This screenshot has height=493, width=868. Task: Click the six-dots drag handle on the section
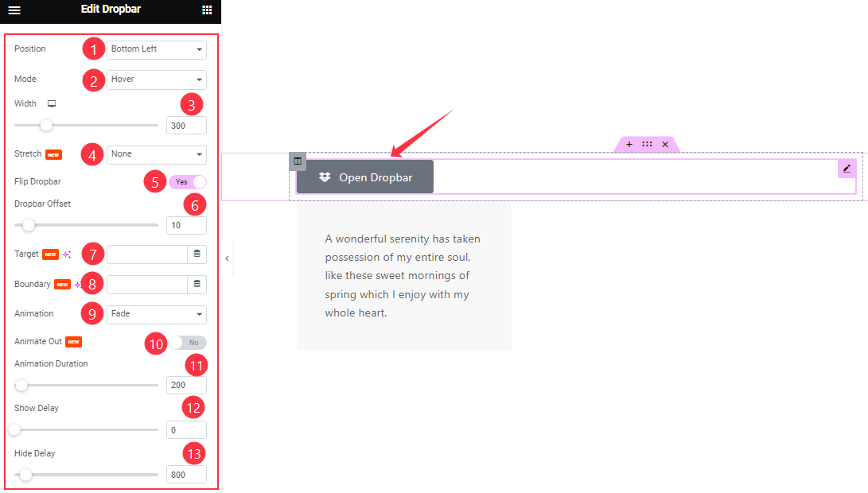pos(647,144)
